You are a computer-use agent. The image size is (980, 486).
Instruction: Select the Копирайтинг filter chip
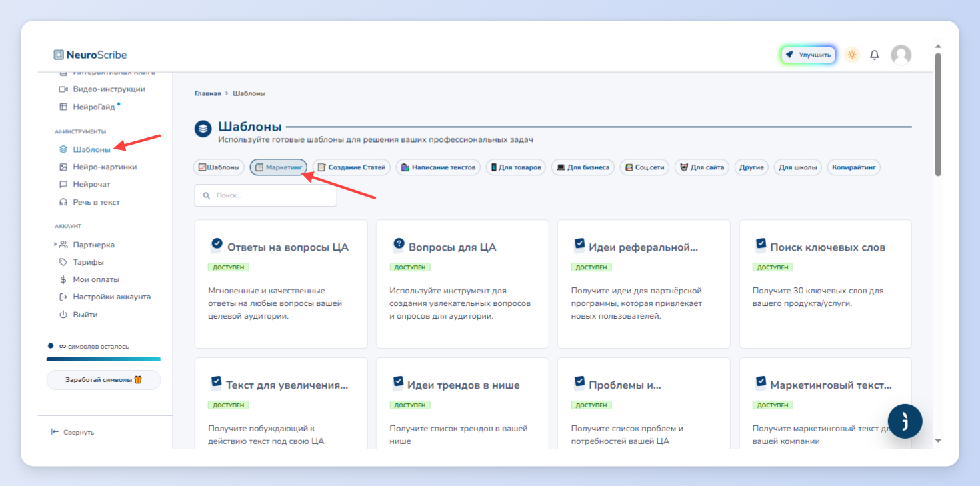pyautogui.click(x=854, y=167)
